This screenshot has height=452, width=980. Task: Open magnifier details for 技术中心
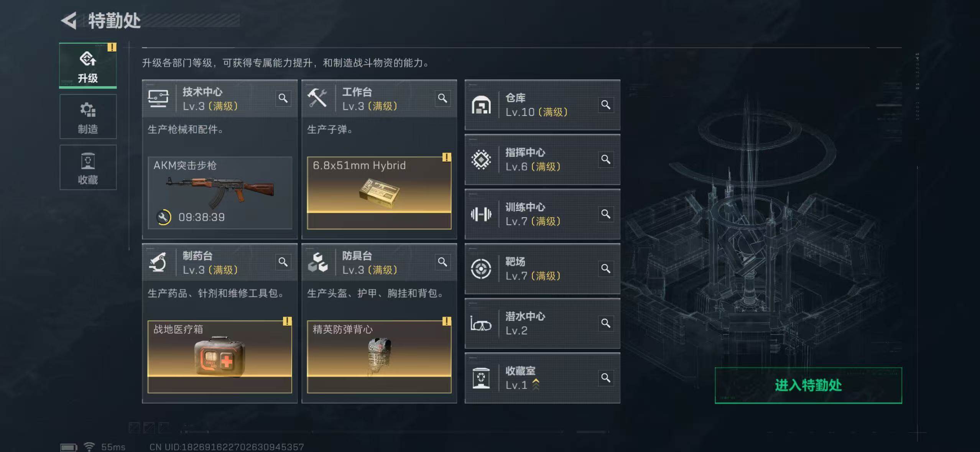pos(283,99)
